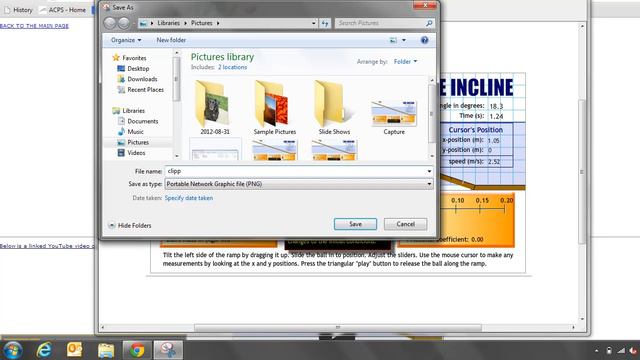Click the file list scrollbar up arrow

click(432, 80)
